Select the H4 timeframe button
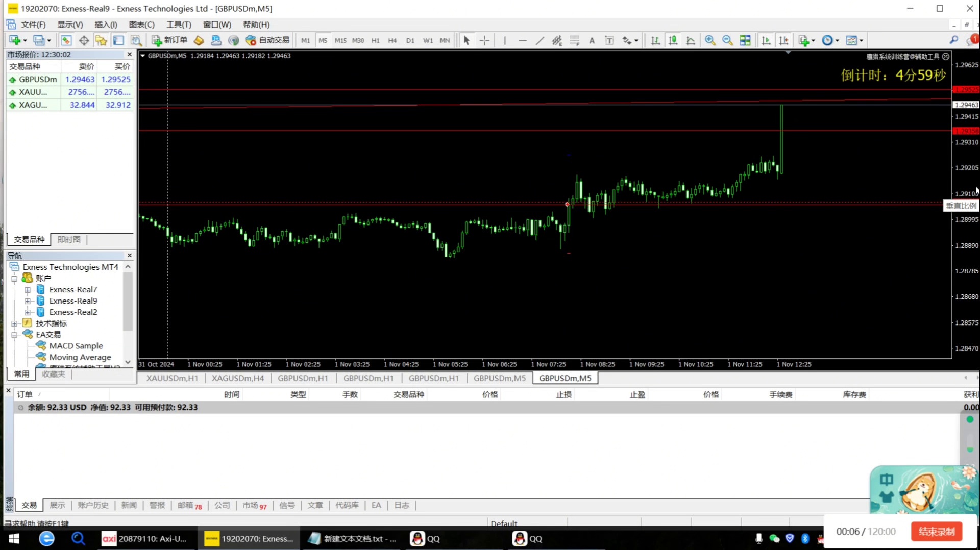Viewport: 980px width, 550px height. pyautogui.click(x=392, y=40)
